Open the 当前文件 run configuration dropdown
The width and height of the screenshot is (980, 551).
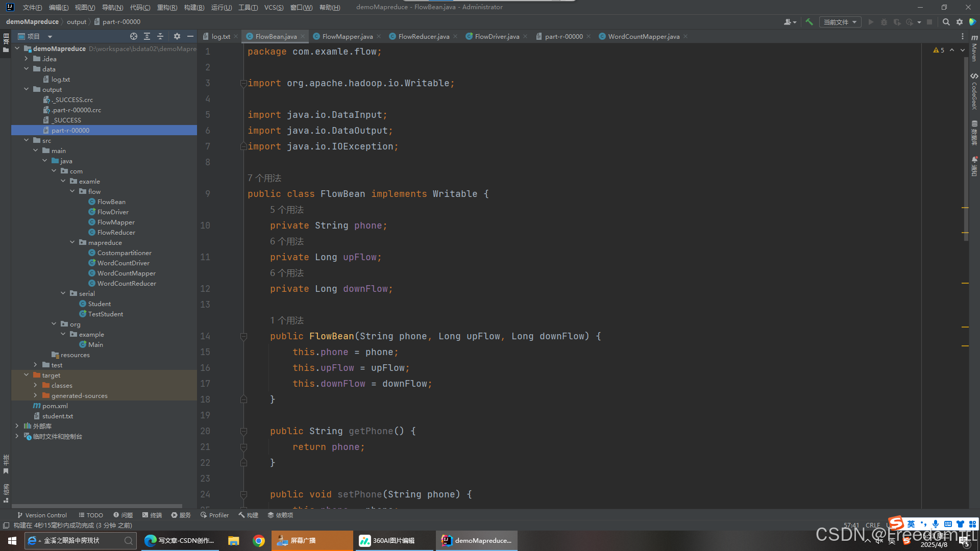(840, 22)
